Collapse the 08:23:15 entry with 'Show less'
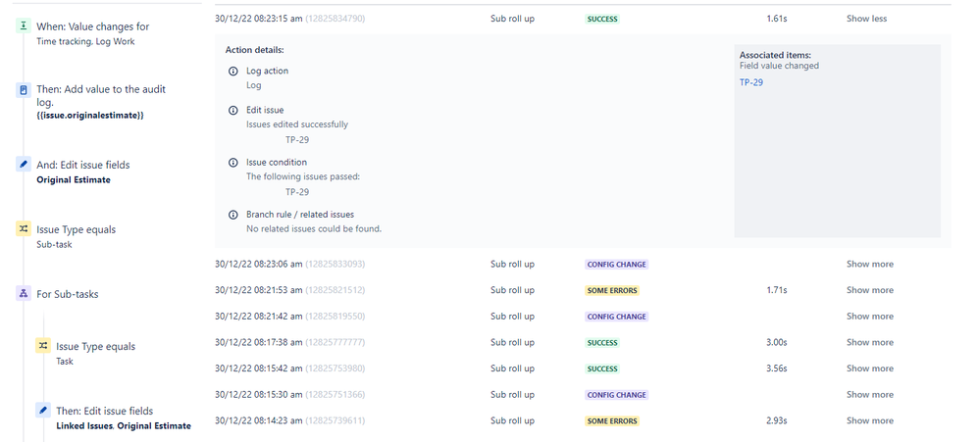 click(x=866, y=19)
